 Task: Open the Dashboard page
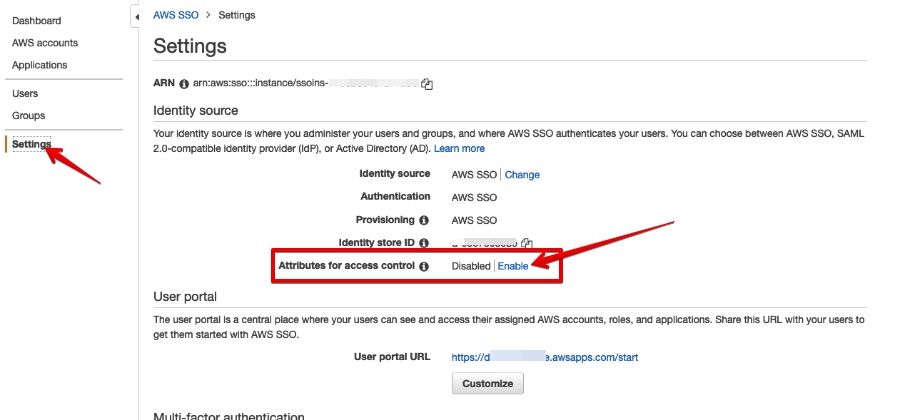(x=36, y=21)
